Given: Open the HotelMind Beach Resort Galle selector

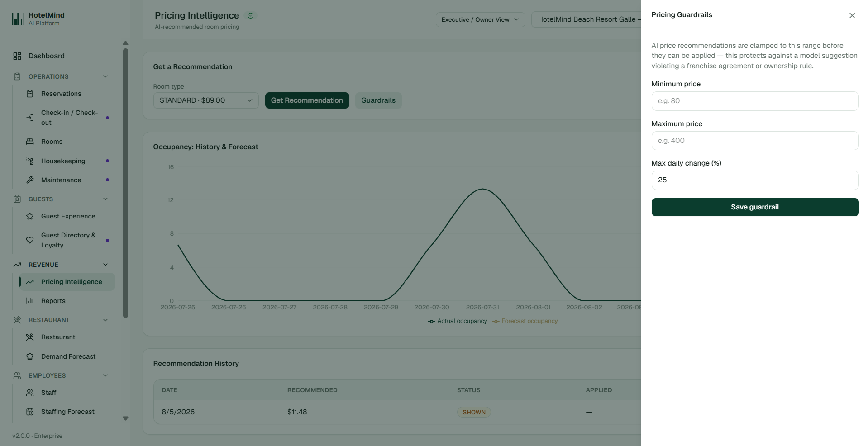Looking at the screenshot, I should [587, 19].
